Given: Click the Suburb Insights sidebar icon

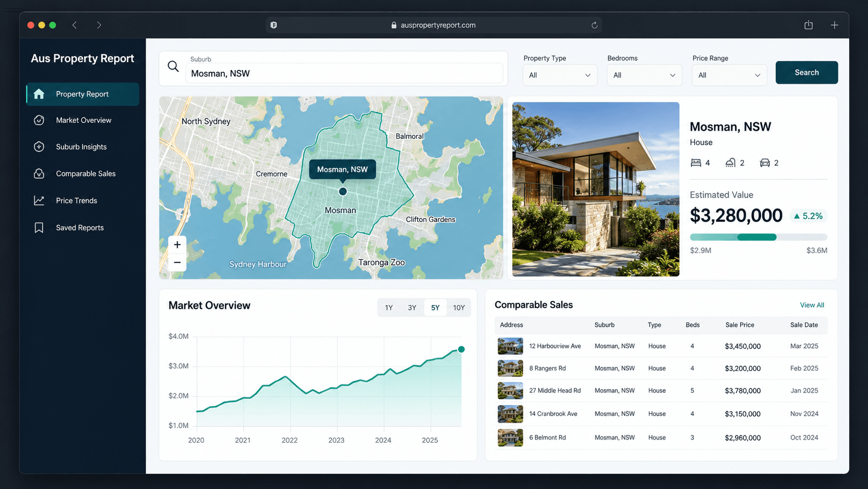Looking at the screenshot, I should (x=39, y=147).
